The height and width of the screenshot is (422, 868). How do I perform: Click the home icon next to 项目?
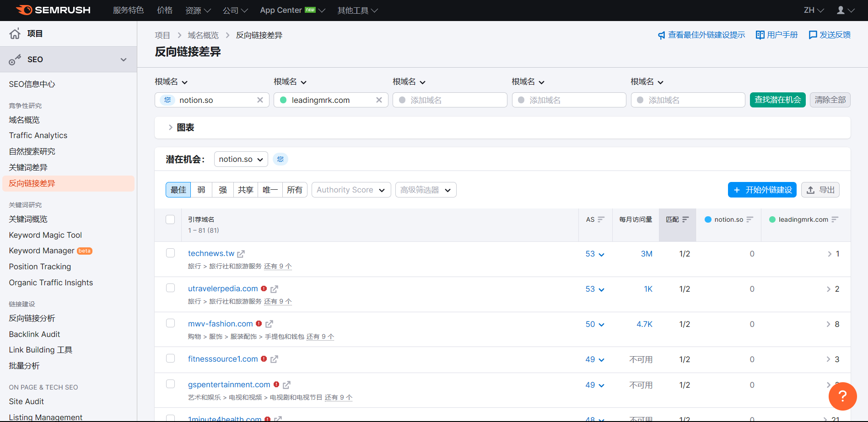pyautogui.click(x=15, y=33)
